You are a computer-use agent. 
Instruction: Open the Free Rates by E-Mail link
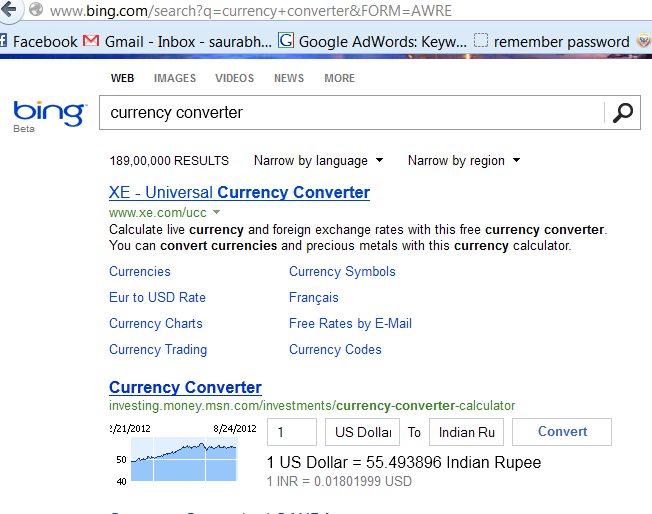click(x=350, y=324)
